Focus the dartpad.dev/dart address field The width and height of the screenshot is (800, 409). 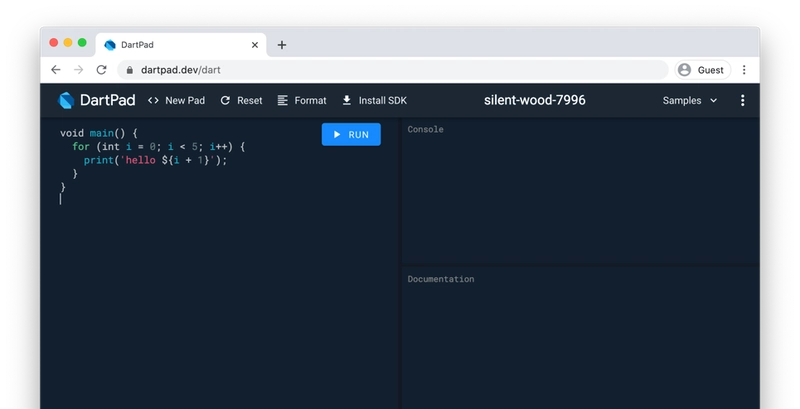coord(393,70)
